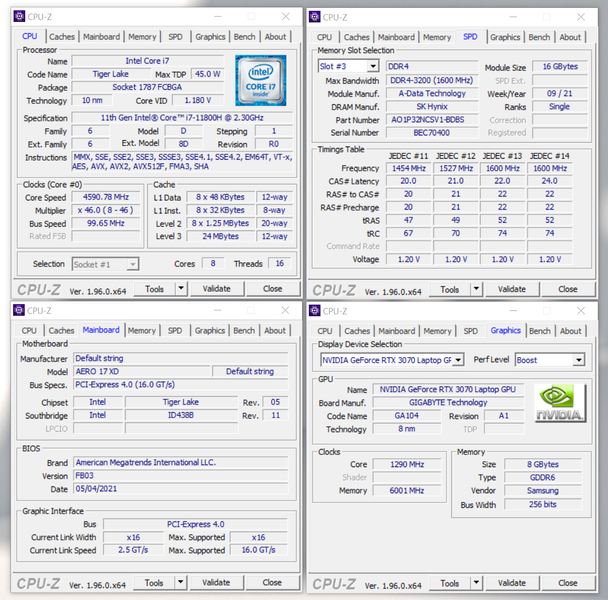
Task: Click Tools button in Mainboard window
Action: (154, 583)
